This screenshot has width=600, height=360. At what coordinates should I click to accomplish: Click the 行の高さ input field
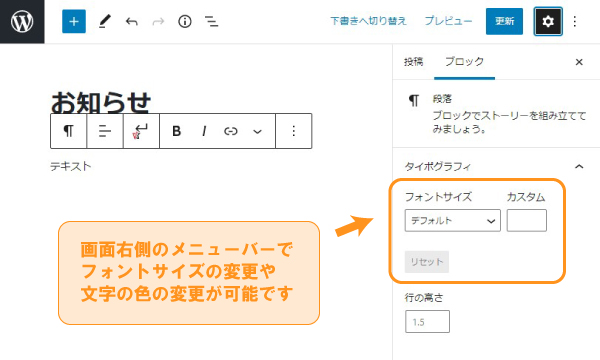pos(427,321)
